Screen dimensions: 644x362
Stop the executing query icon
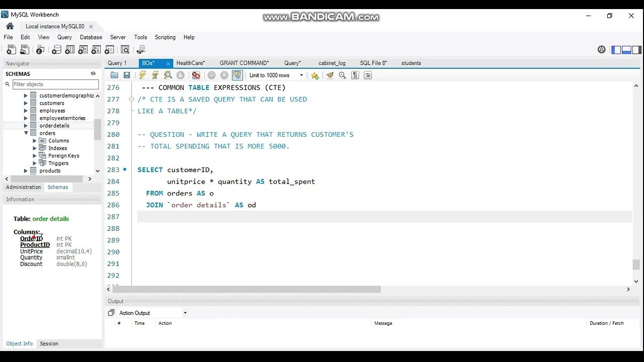181,75
